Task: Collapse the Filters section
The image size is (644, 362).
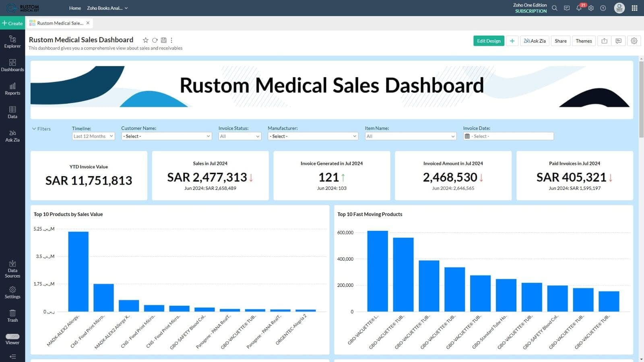Action: (41, 129)
